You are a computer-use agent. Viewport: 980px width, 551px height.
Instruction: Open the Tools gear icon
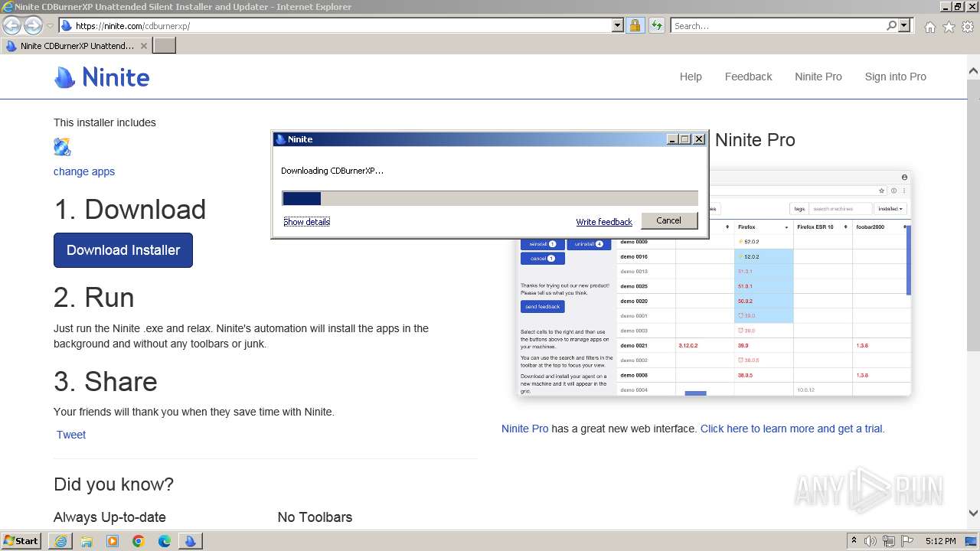pyautogui.click(x=968, y=27)
